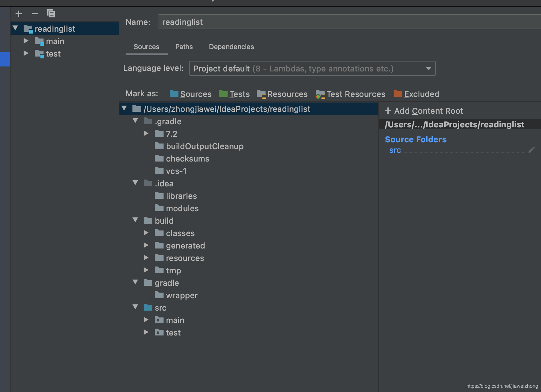Open the Dependencies tab
Viewport: 541px width, 392px height.
tap(231, 47)
